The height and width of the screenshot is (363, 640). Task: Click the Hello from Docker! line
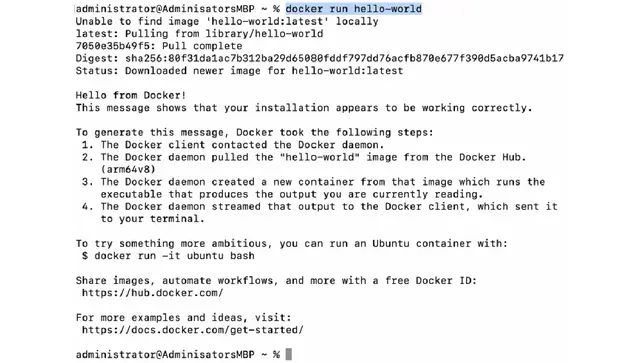(x=131, y=95)
